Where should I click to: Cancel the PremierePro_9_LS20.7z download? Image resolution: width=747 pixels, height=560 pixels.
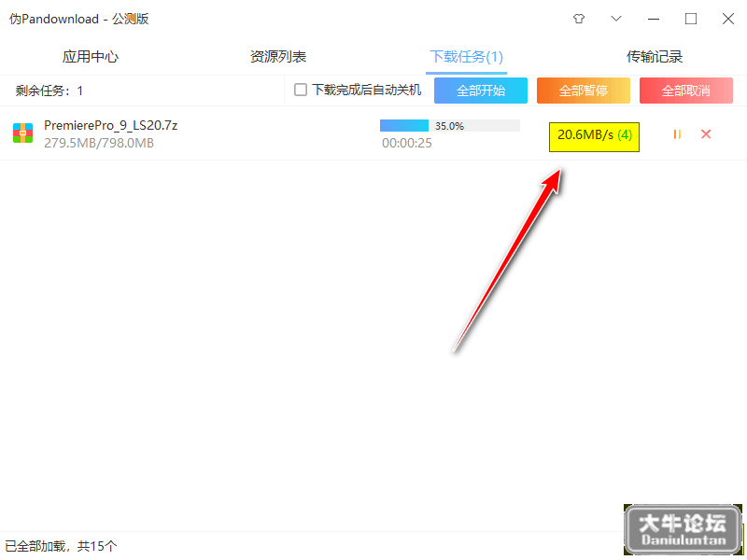[x=706, y=134]
